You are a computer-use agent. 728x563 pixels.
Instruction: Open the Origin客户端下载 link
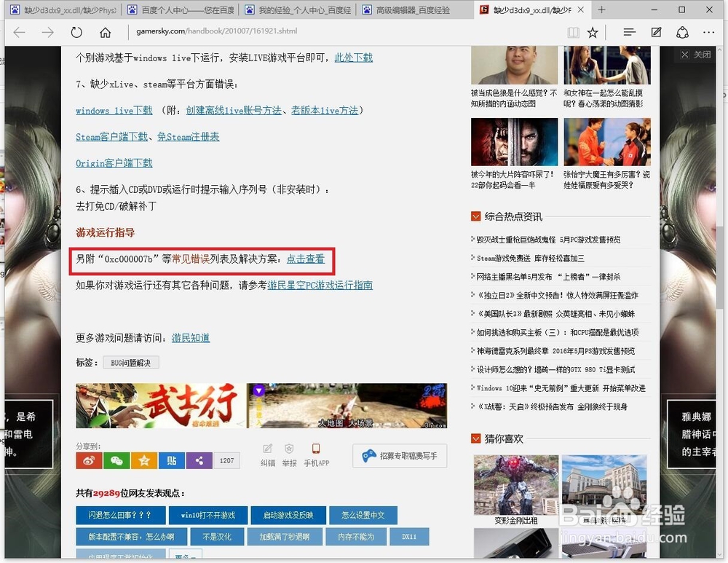pyautogui.click(x=114, y=164)
